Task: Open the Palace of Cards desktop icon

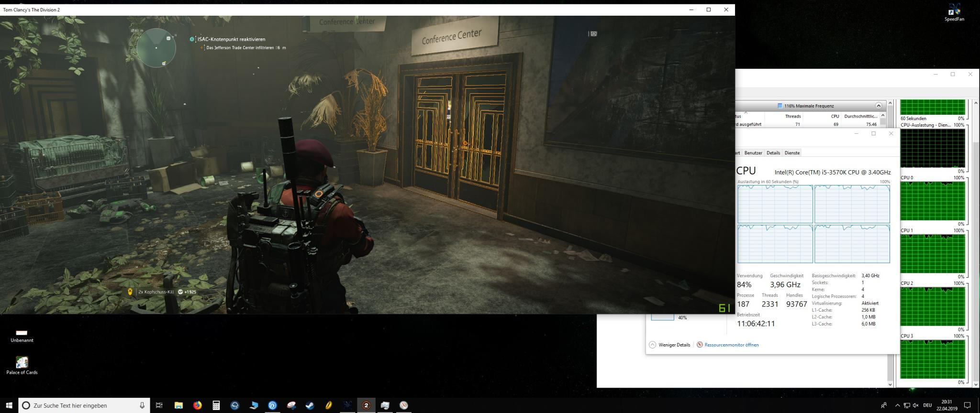Action: click(22, 365)
